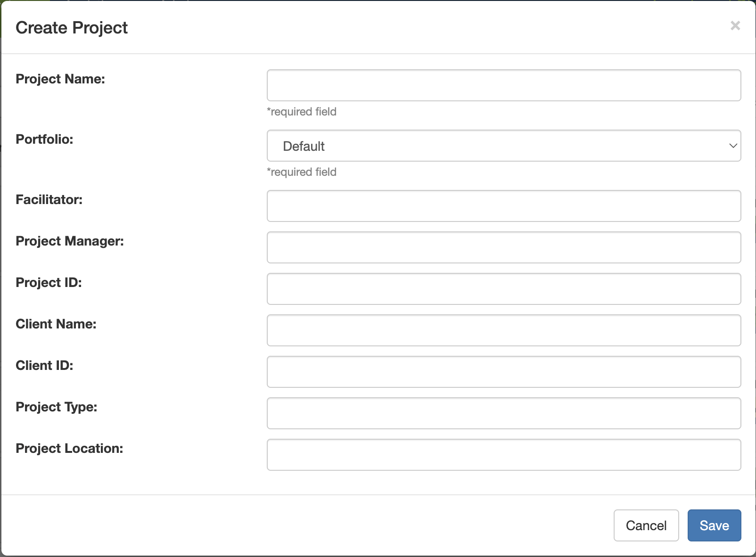Click the 'Project Location:' label text

tap(69, 448)
